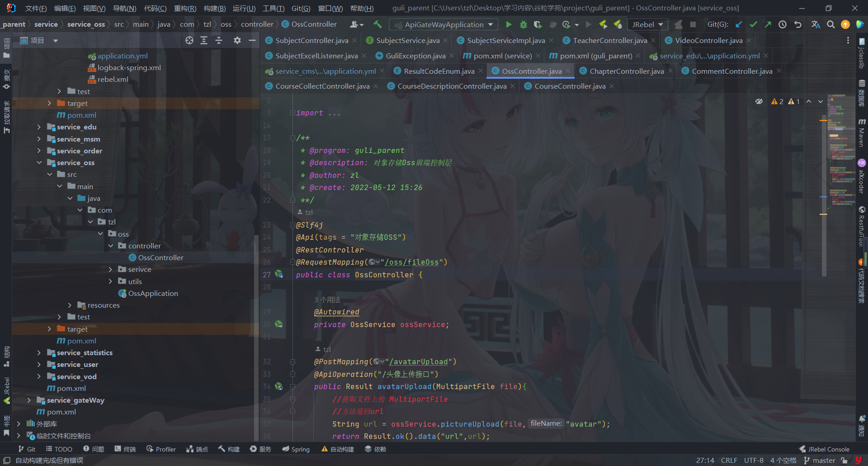Expand the service_edu module
The height and width of the screenshot is (466, 868).
click(x=39, y=127)
